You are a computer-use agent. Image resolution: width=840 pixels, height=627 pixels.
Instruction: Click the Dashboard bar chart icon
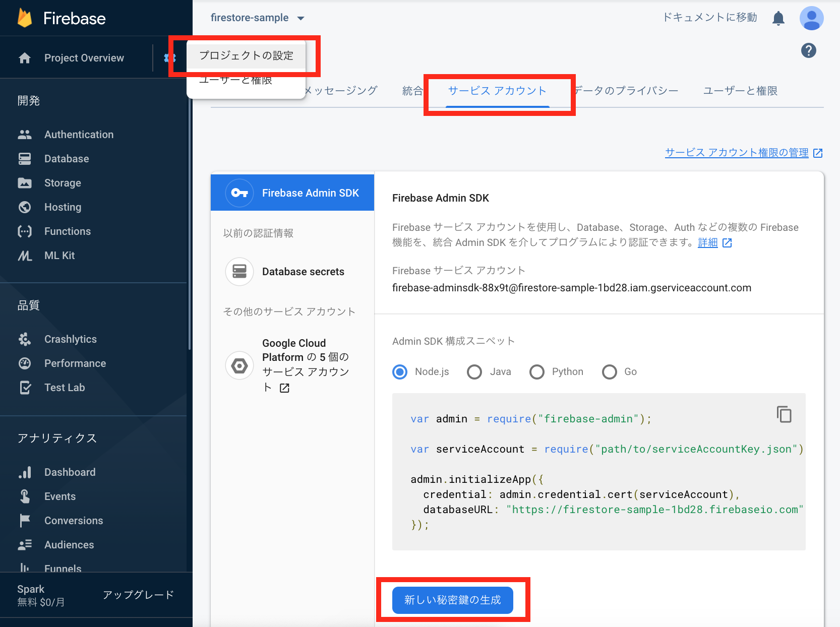click(25, 472)
